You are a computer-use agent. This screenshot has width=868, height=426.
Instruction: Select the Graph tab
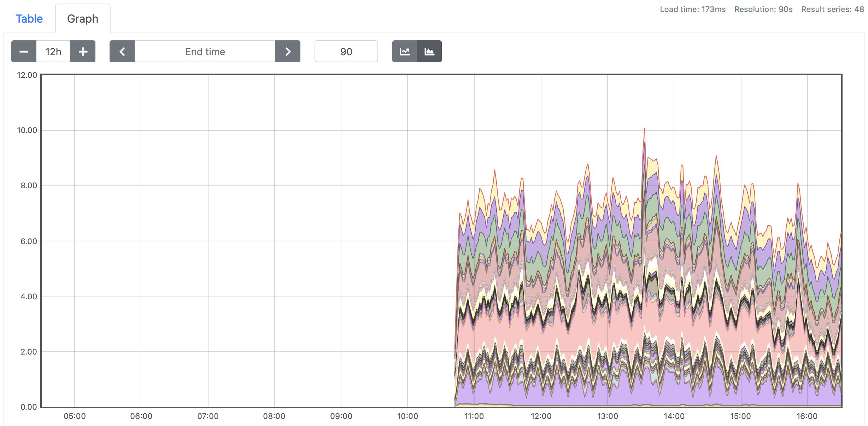click(83, 19)
